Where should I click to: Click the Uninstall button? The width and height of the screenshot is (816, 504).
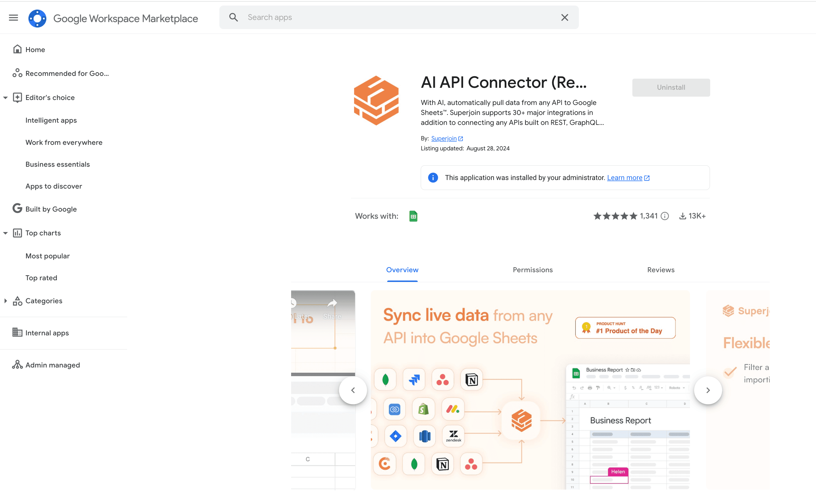[671, 88]
